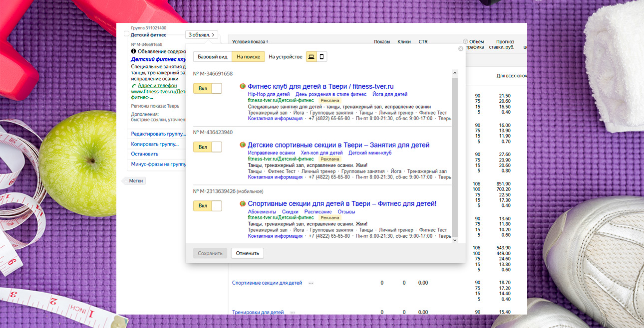Click the info icon beside Объявление
Viewport: 644px width, 328px height.
pos(133,51)
